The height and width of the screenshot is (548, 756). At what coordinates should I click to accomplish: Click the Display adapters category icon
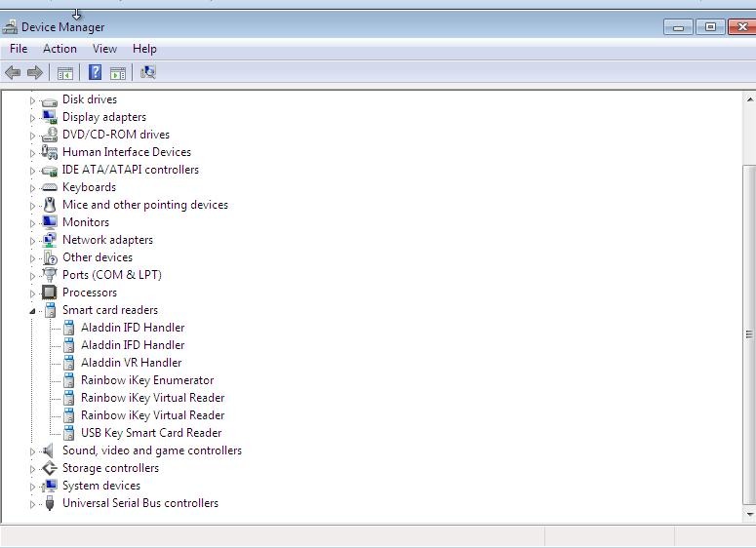pos(49,117)
